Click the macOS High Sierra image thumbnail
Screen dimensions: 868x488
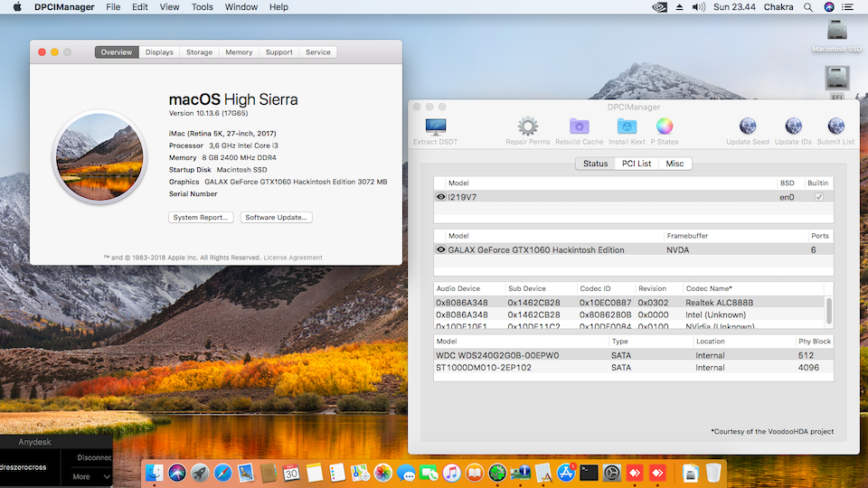coord(99,157)
